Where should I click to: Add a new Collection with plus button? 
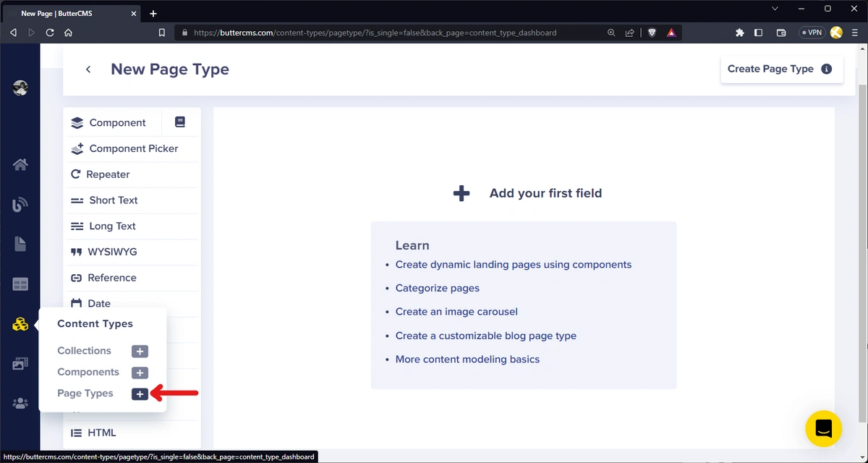click(140, 351)
